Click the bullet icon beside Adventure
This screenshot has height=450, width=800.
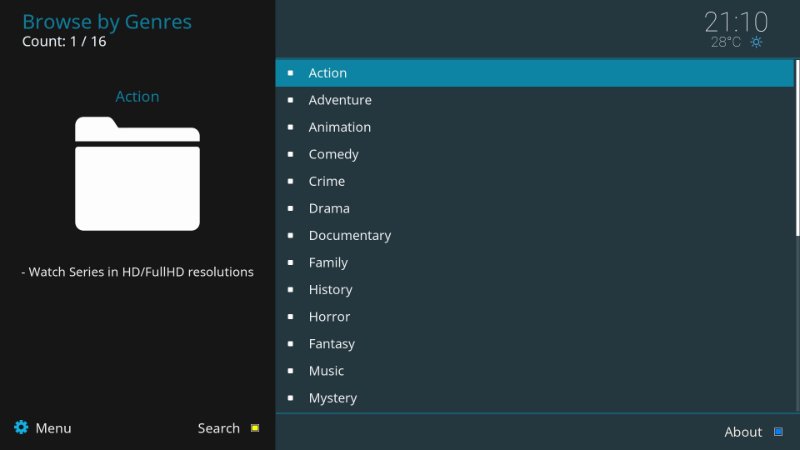290,100
